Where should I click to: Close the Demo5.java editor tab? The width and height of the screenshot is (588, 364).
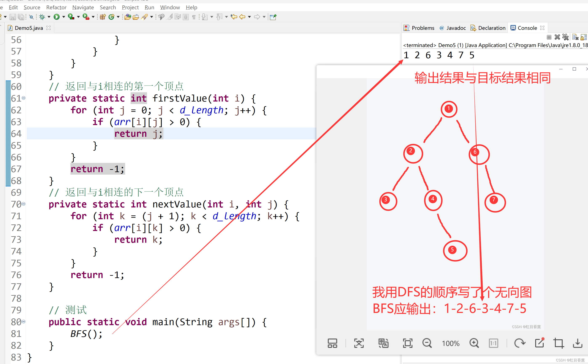click(49, 28)
